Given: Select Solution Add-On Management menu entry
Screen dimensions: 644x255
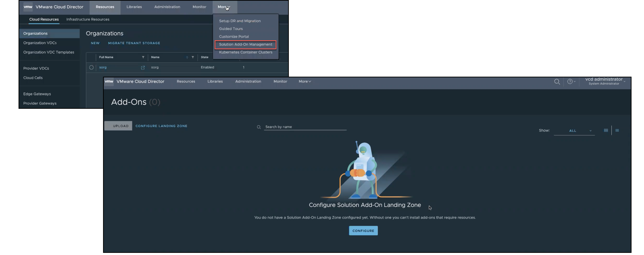Looking at the screenshot, I should point(245,45).
